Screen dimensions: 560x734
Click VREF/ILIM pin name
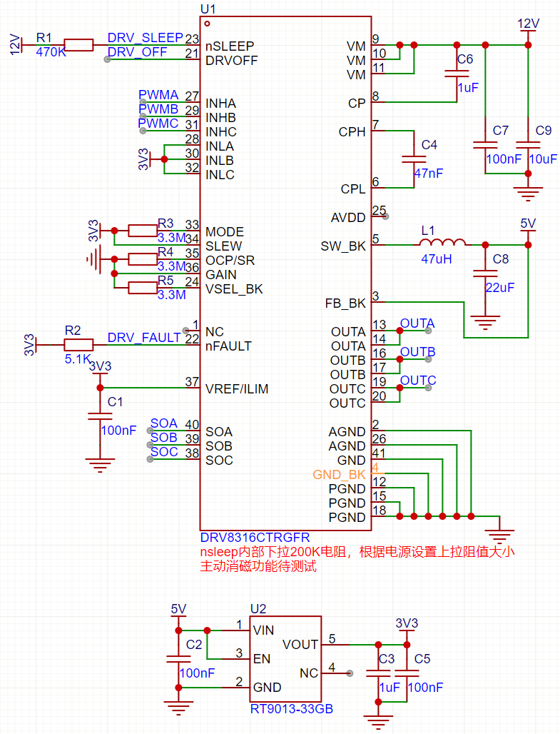coord(237,389)
